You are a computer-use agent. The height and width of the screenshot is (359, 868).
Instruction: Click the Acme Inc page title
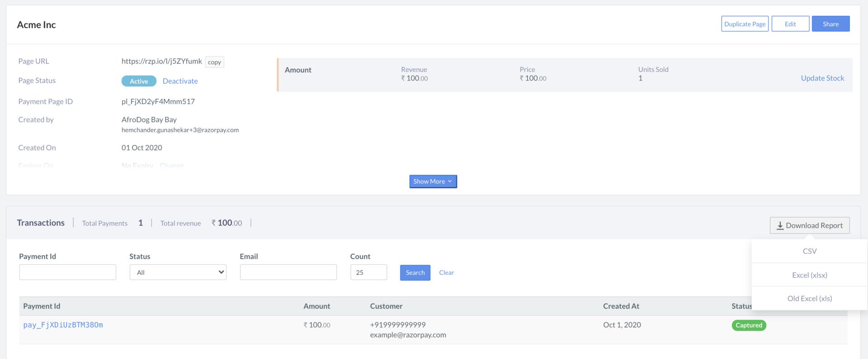click(x=36, y=25)
